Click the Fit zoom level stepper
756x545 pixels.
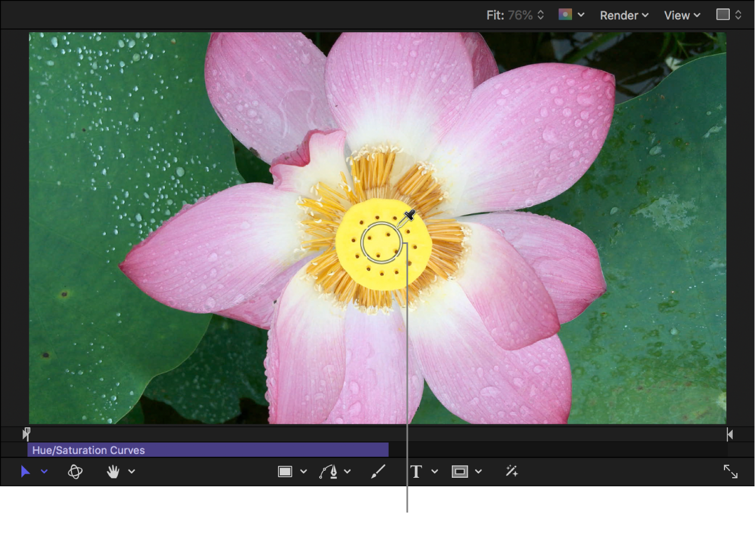click(541, 15)
